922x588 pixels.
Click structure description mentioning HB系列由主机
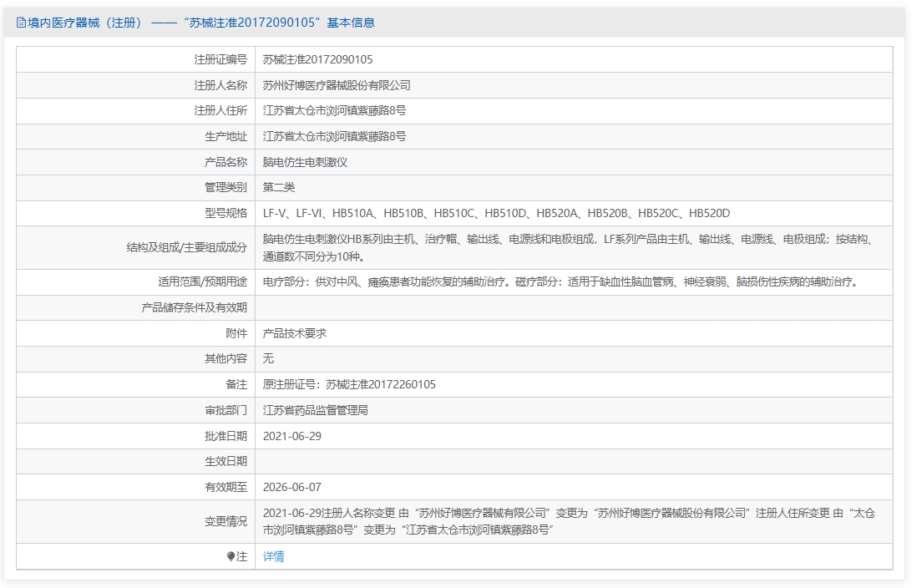(x=570, y=247)
